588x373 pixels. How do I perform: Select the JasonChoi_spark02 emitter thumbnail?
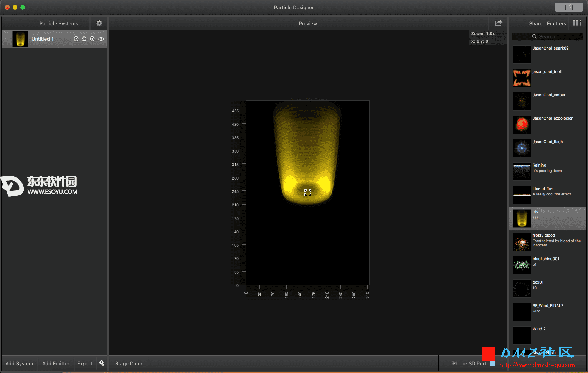[522, 54]
